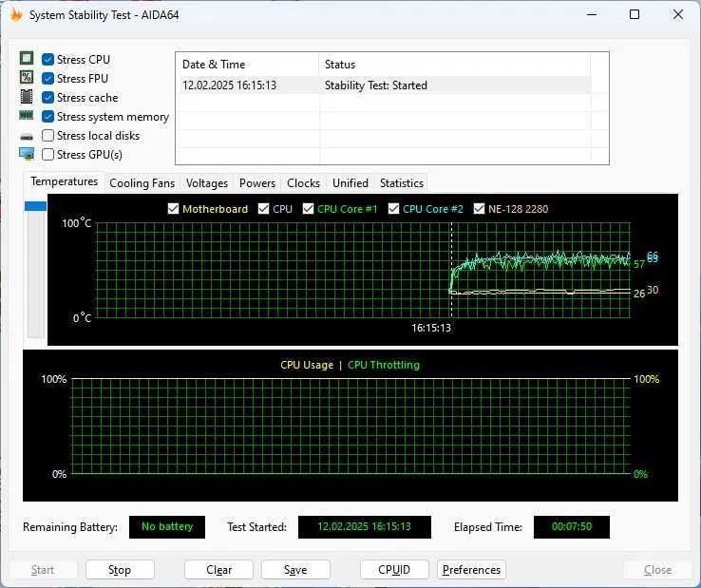Click the 'No battery' status field

[x=167, y=527]
